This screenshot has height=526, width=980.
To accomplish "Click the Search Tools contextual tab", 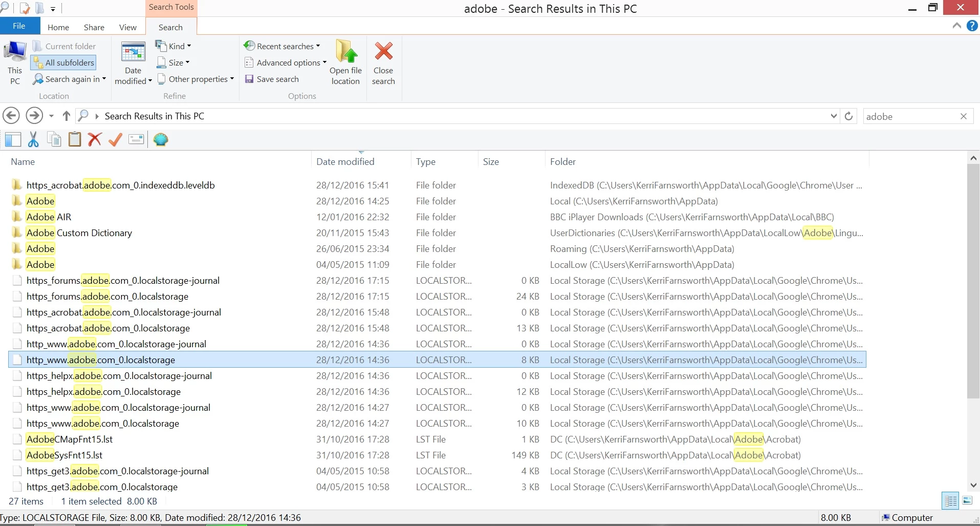I will pyautogui.click(x=171, y=7).
